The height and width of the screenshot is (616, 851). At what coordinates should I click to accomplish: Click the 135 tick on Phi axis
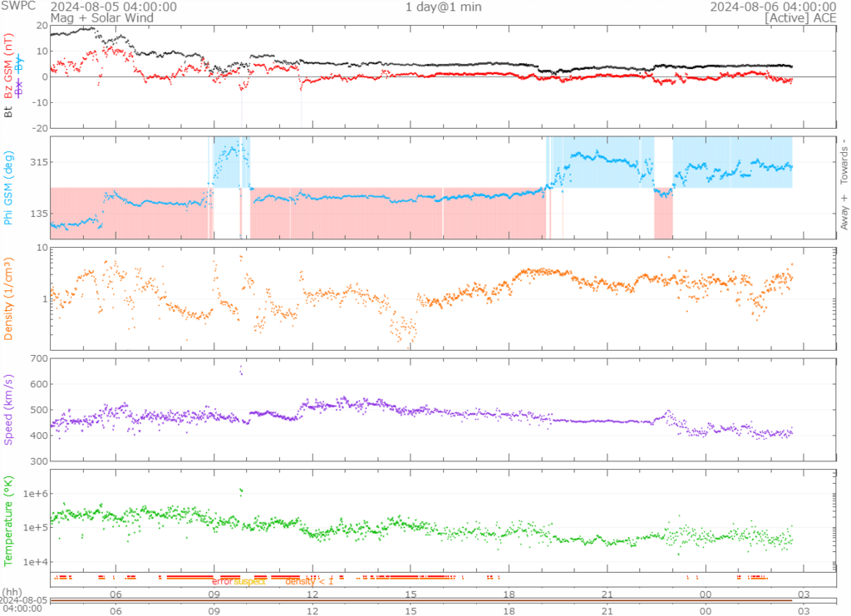click(39, 214)
